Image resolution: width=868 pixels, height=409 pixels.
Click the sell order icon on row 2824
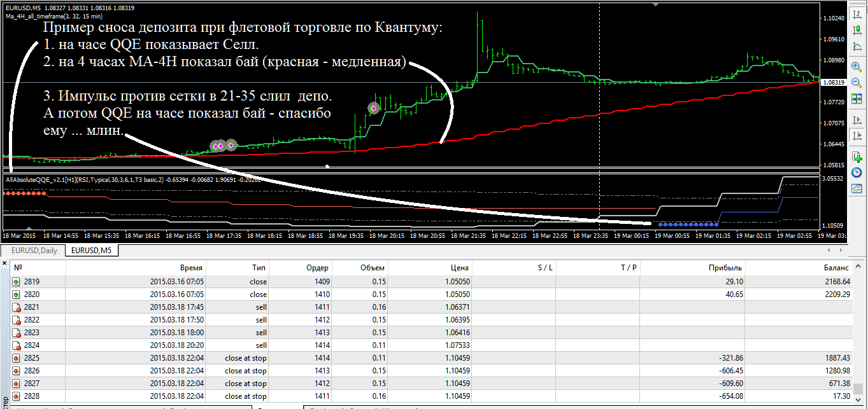[17, 345]
